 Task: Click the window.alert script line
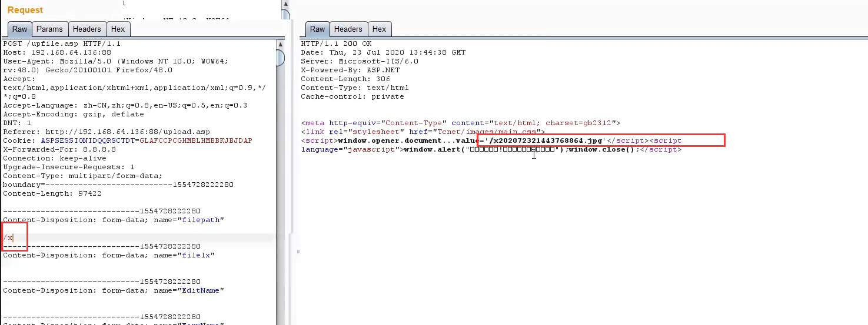click(x=491, y=150)
